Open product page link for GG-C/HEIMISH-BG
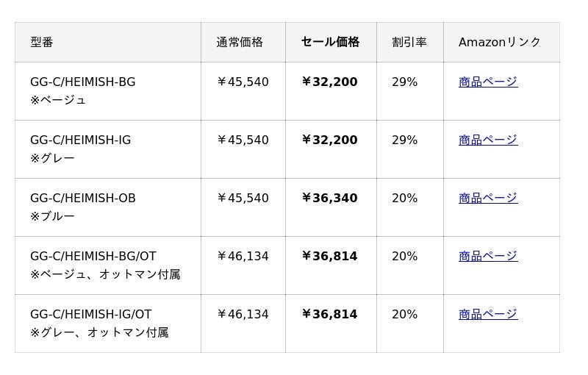Screen dimensions: 588x375 pos(488,82)
